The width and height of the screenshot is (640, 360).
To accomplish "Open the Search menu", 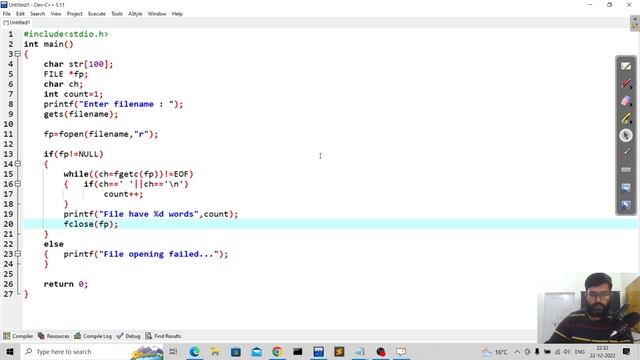I will point(37,13).
